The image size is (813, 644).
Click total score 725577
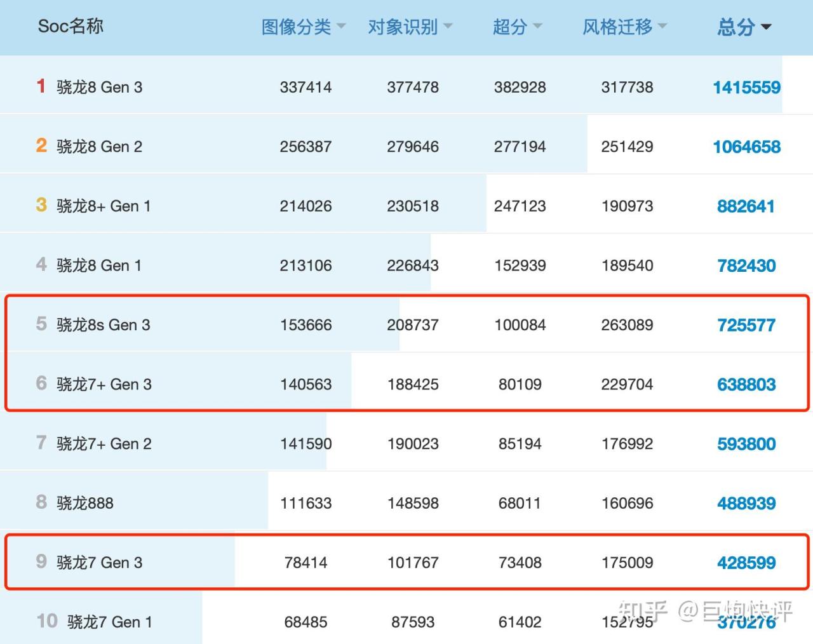click(746, 325)
